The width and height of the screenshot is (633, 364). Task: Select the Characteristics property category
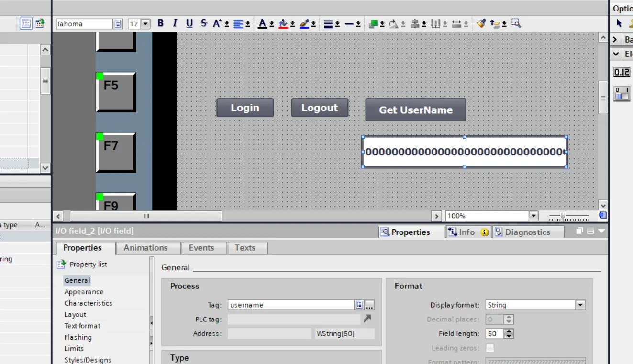point(89,303)
